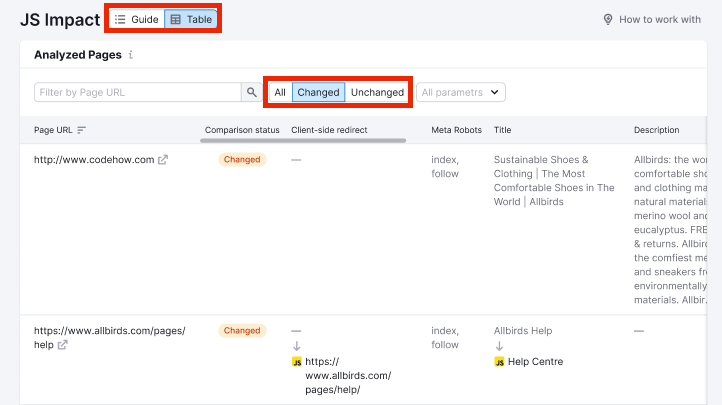The image size is (722, 405).
Task: Click the Filter by Page URL input field
Action: point(138,92)
